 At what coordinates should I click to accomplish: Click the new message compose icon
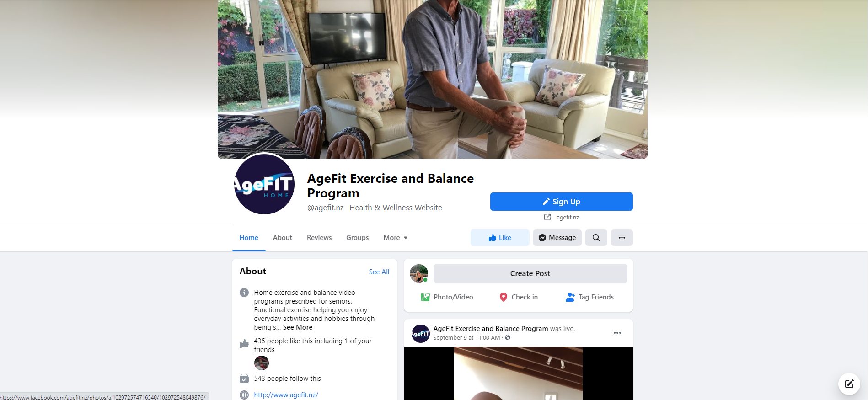[x=849, y=384]
